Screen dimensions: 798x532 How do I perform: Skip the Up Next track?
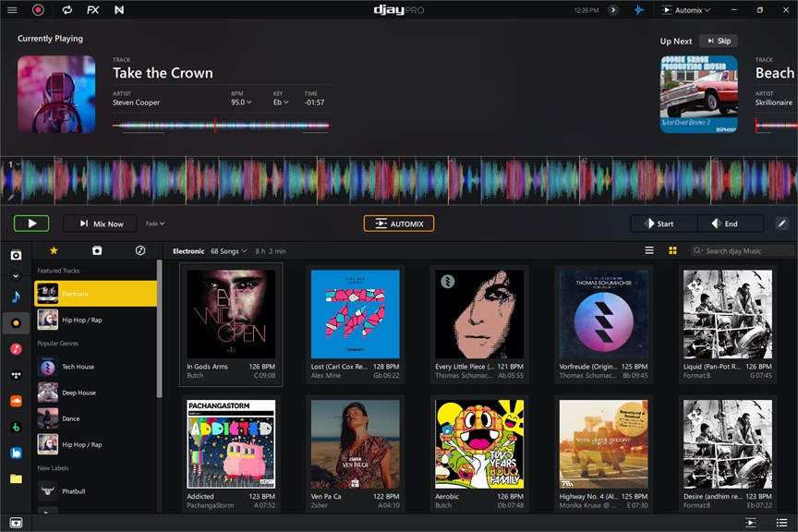click(x=719, y=41)
